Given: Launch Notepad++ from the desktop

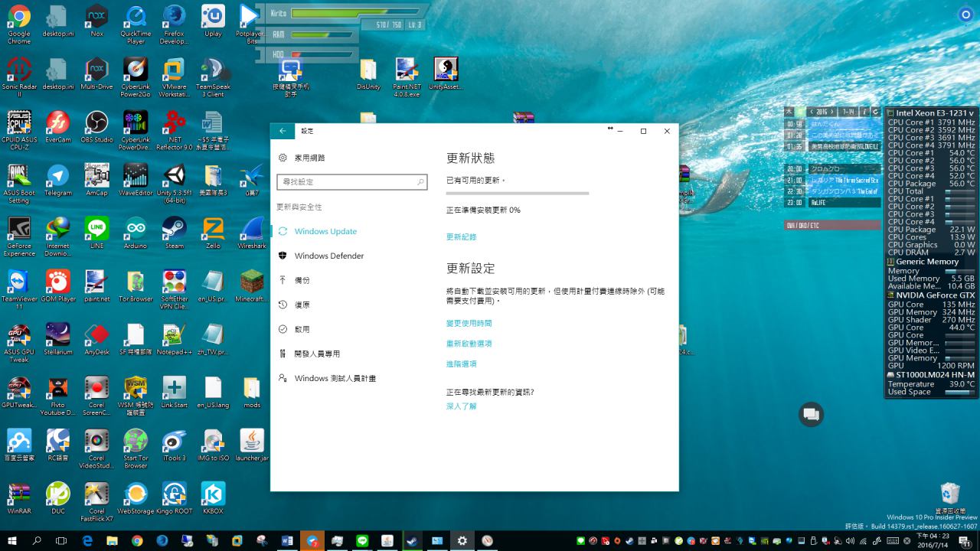Looking at the screenshot, I should (x=174, y=334).
